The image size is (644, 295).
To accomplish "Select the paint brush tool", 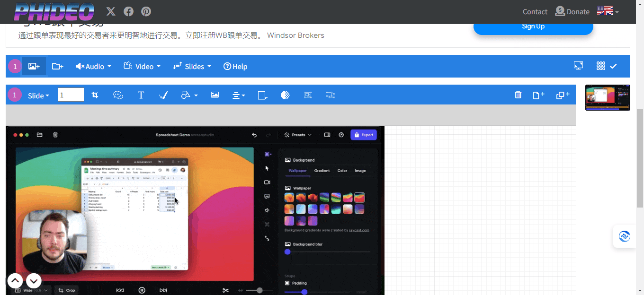I will 163,95.
